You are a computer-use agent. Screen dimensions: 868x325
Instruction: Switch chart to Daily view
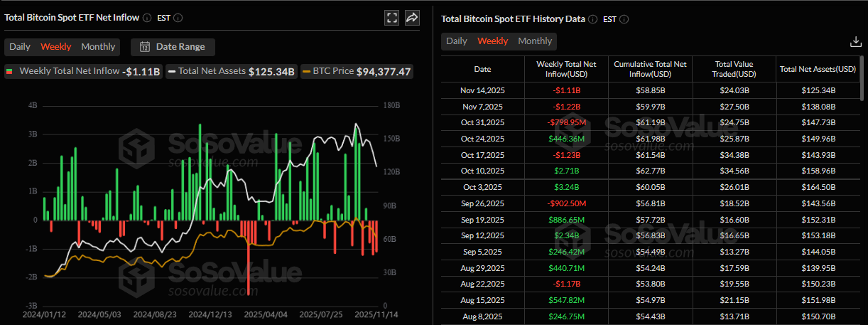[x=20, y=47]
